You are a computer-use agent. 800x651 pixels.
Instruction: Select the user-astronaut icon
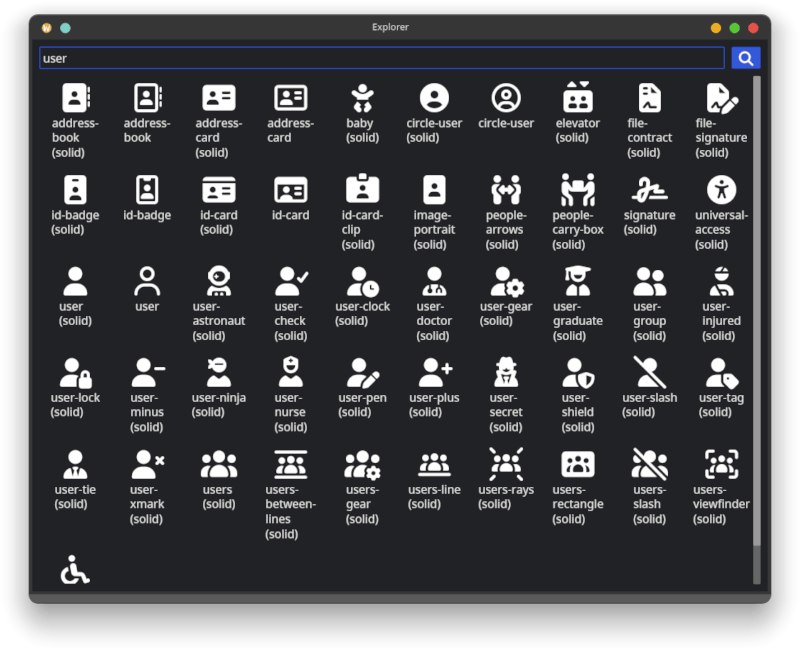tap(219, 282)
